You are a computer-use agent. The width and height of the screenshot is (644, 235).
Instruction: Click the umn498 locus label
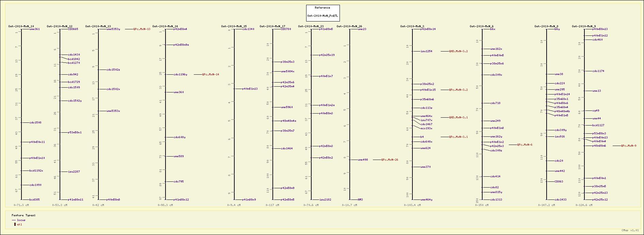[363, 160]
